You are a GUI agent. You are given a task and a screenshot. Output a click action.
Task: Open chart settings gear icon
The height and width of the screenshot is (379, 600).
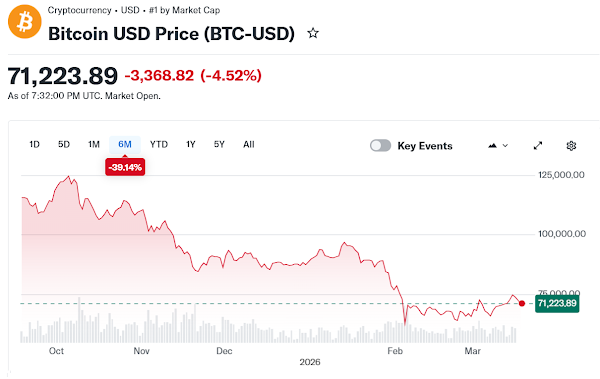pyautogui.click(x=571, y=145)
